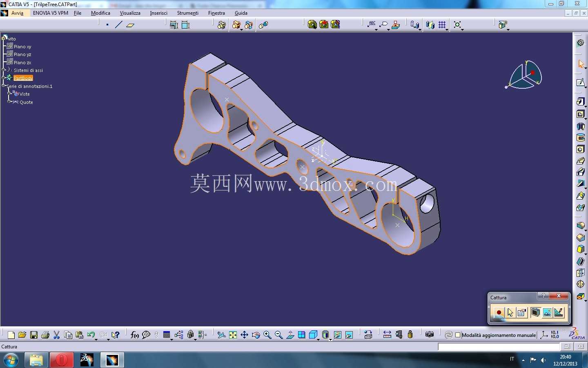Open the Finestra menu
Image resolution: width=588 pixels, height=368 pixels.
[216, 13]
